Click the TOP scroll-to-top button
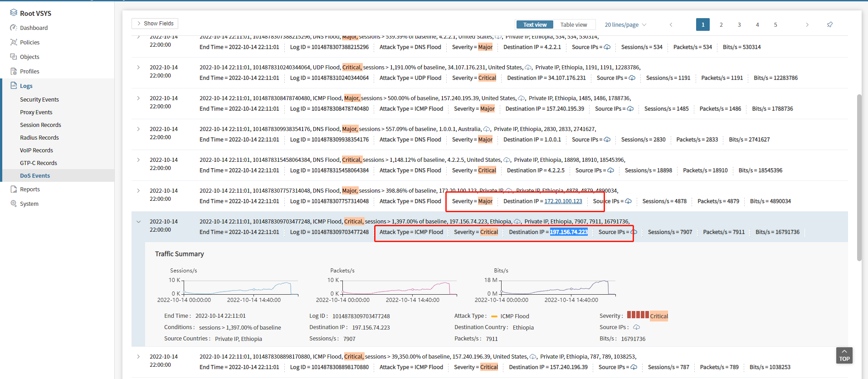The width and height of the screenshot is (868, 379). click(844, 355)
